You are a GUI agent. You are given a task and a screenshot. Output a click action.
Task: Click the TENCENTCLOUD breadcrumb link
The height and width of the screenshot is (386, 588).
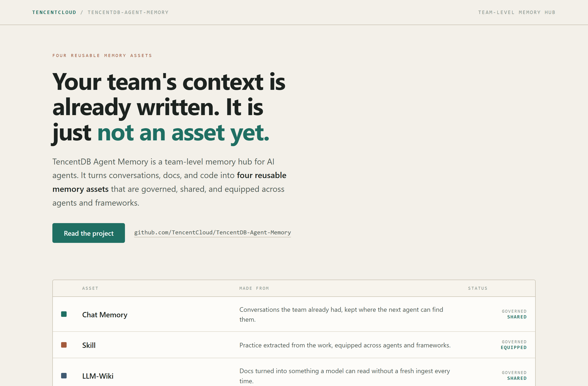point(54,12)
